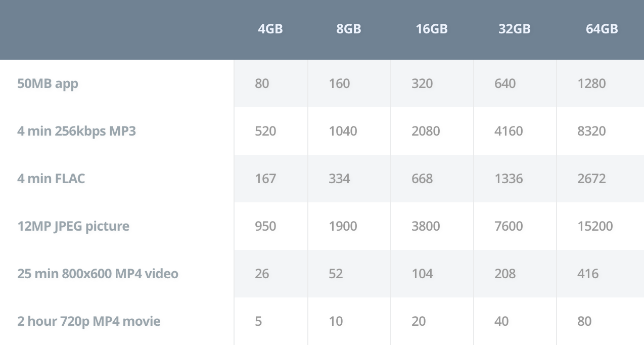Screen dimensions: 644x345
Task: Select the 32GB column header
Action: [515, 29]
